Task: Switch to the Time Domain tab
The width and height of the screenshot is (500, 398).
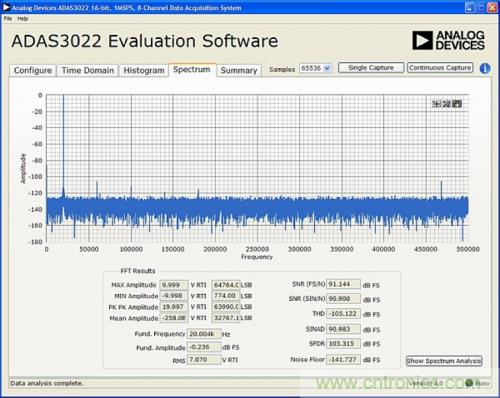Action: (88, 70)
